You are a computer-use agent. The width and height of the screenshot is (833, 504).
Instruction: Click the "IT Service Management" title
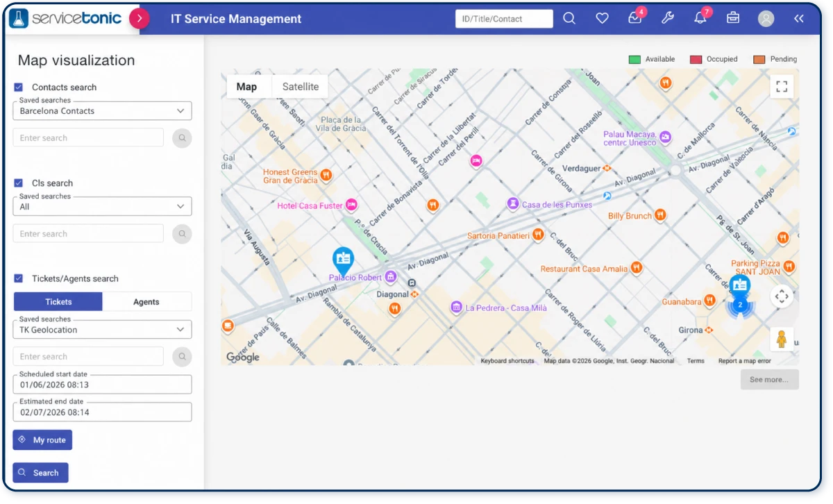pyautogui.click(x=236, y=19)
